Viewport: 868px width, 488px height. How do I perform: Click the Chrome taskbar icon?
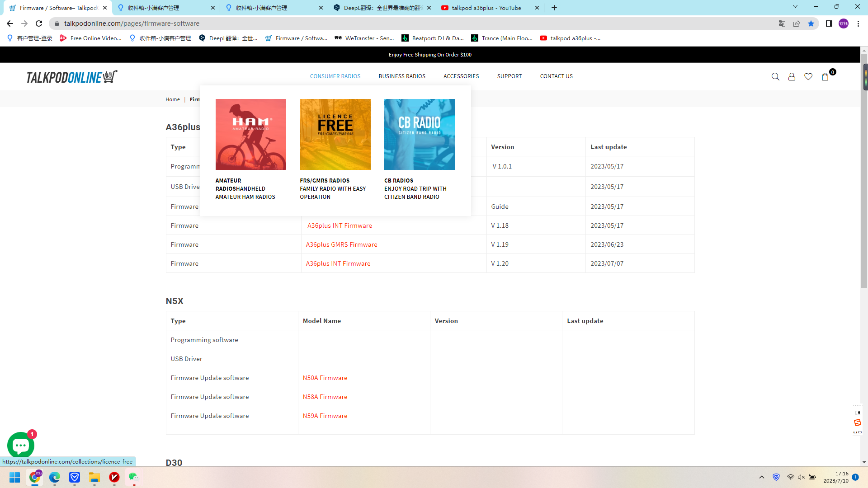(x=35, y=477)
